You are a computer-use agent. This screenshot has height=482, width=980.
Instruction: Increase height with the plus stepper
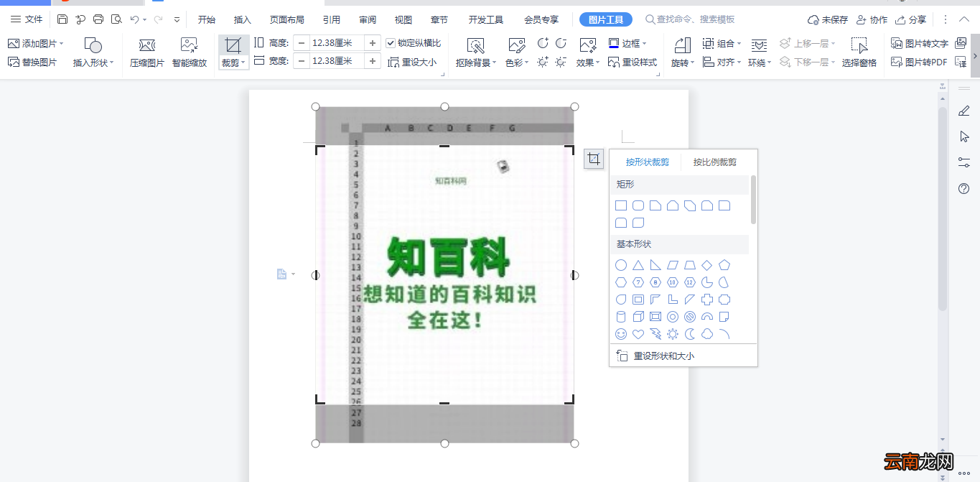tap(373, 43)
